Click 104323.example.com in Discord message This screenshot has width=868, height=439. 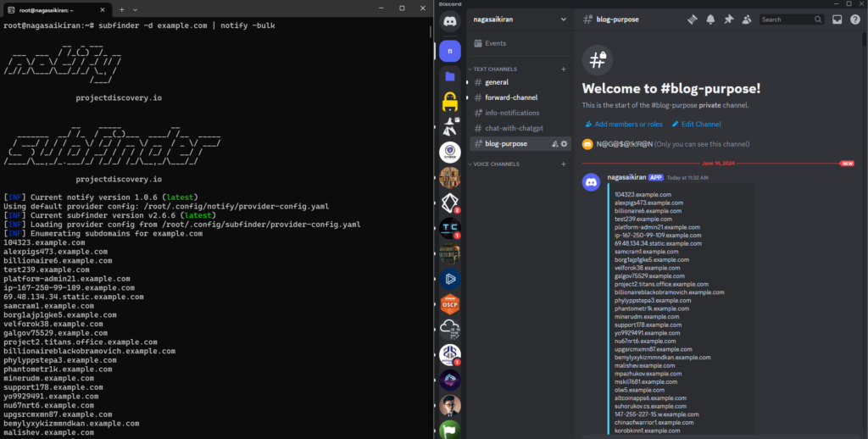(643, 195)
